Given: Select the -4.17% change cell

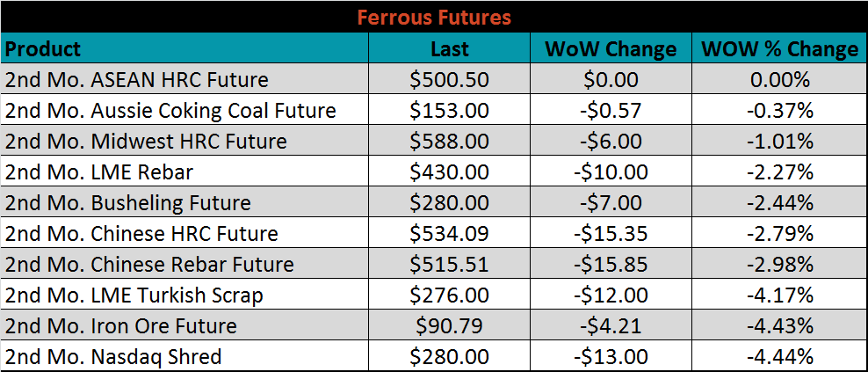Looking at the screenshot, I should [779, 295].
